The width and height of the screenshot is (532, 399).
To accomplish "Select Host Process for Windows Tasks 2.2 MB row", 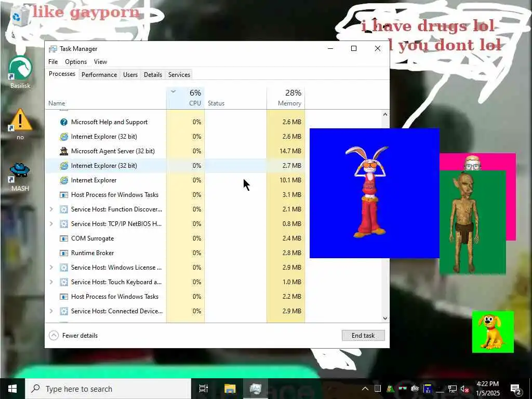I will click(x=175, y=297).
